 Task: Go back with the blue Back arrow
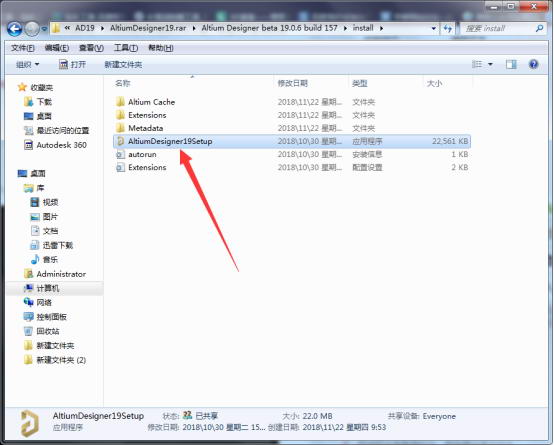point(15,29)
